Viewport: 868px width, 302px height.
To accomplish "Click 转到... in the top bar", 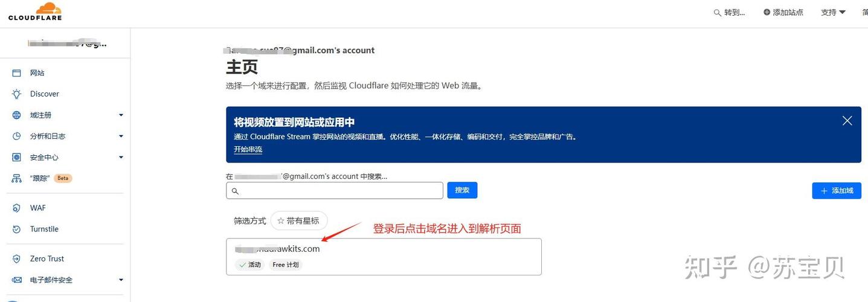I will click(729, 12).
